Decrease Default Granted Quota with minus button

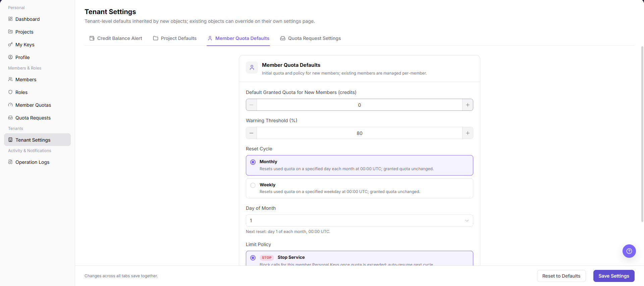[x=251, y=105]
